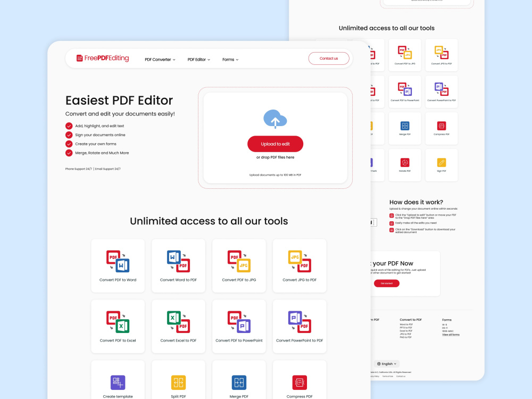Expand the PDF Editor dropdown menu
This screenshot has width=532, height=399.
pos(199,60)
